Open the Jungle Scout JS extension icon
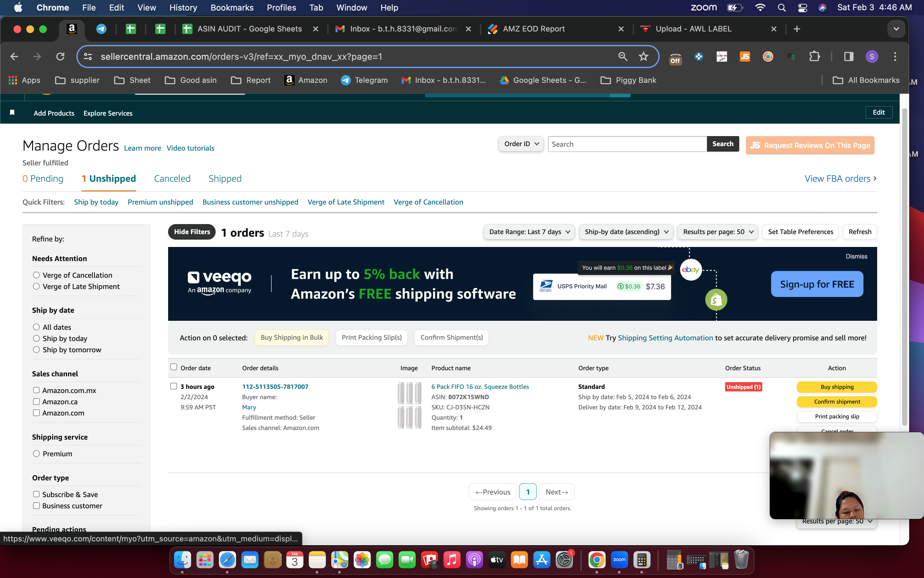 coord(745,57)
